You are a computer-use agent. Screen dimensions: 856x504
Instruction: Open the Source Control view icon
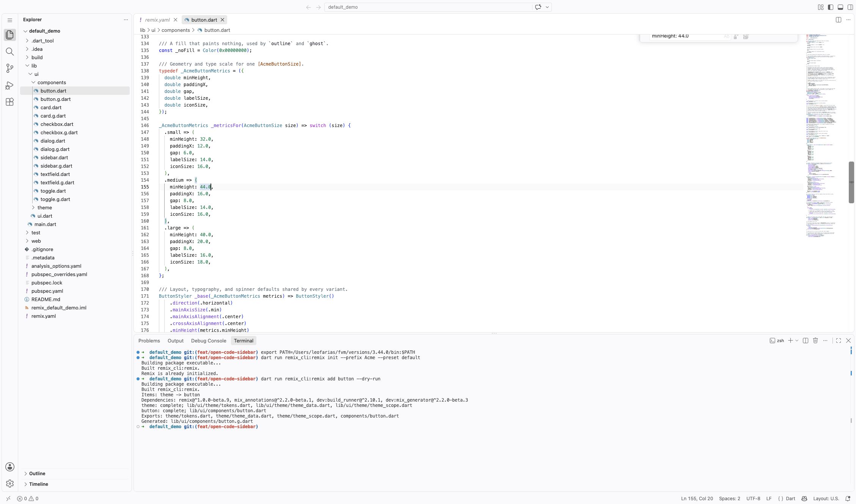click(10, 68)
